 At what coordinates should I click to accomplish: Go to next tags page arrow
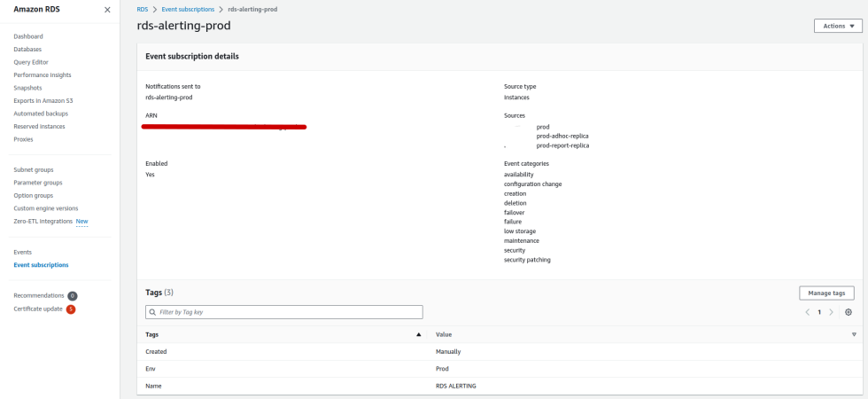pyautogui.click(x=831, y=312)
